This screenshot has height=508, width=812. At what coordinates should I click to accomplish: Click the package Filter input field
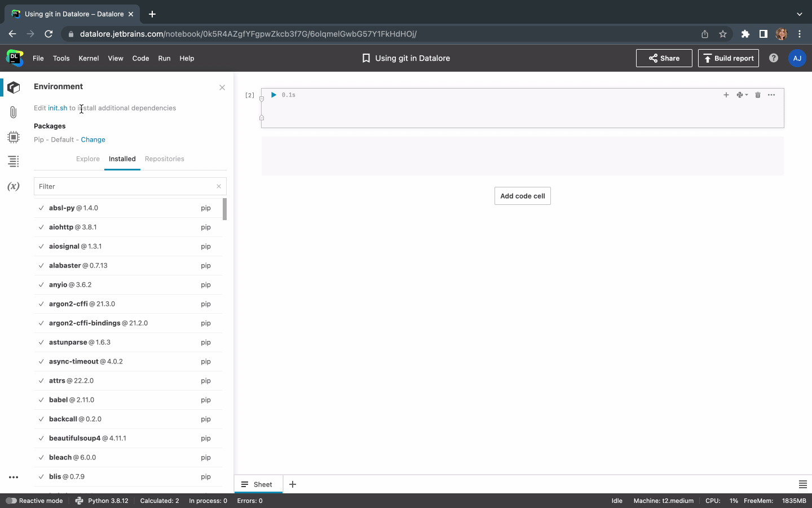(x=125, y=186)
